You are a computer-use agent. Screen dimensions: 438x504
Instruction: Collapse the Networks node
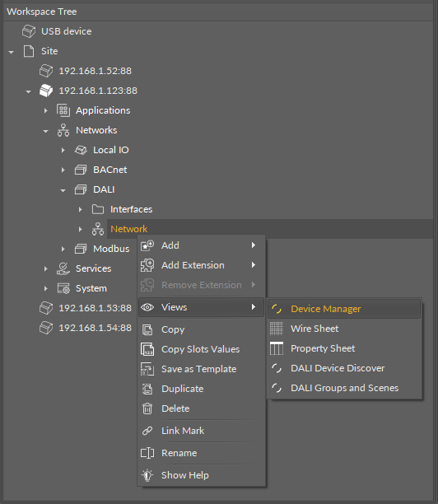(45, 131)
